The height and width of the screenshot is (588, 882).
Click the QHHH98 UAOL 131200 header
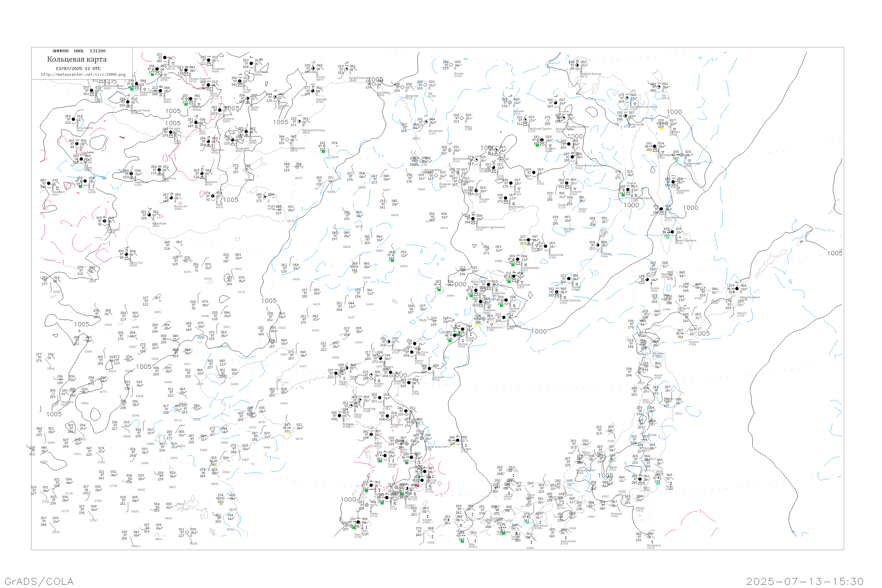pyautogui.click(x=79, y=51)
